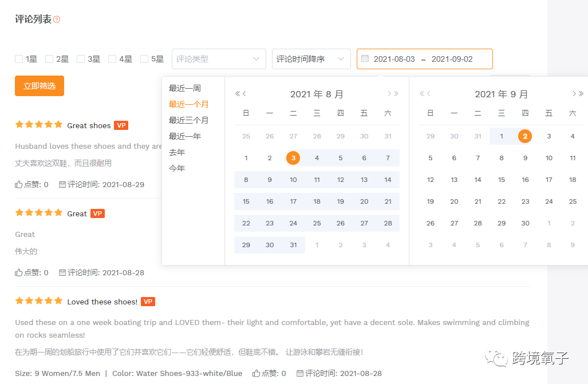Select 今年 shortcut
The width and height of the screenshot is (588, 384).
[177, 168]
